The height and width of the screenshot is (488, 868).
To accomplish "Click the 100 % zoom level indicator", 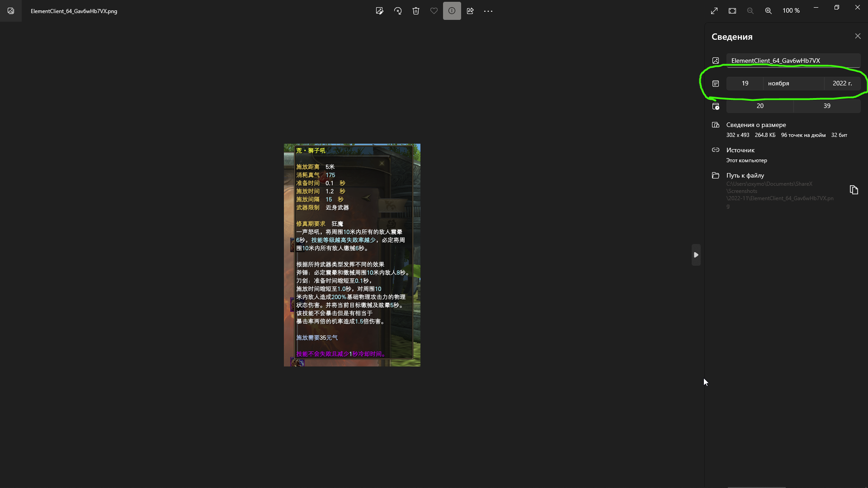I will (791, 11).
